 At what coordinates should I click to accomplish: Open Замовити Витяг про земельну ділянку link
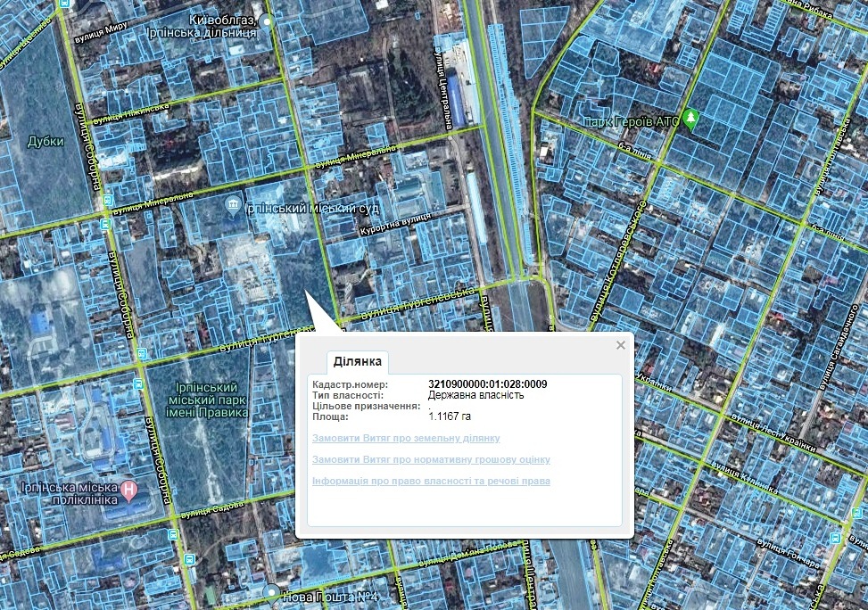406,438
